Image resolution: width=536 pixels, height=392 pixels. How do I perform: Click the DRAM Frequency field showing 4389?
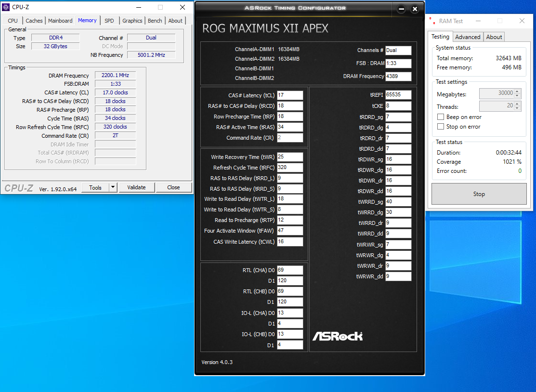tap(398, 76)
